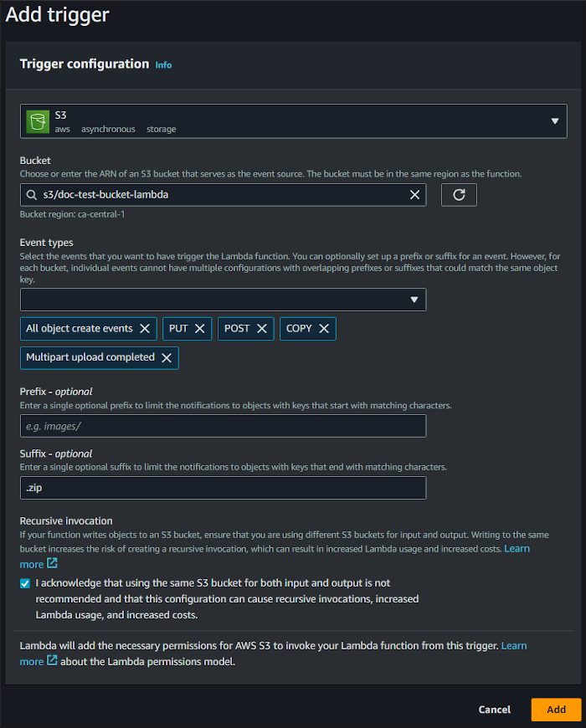The image size is (586, 728).
Task: Remove the 'All object create events' tag
Action: tap(145, 329)
